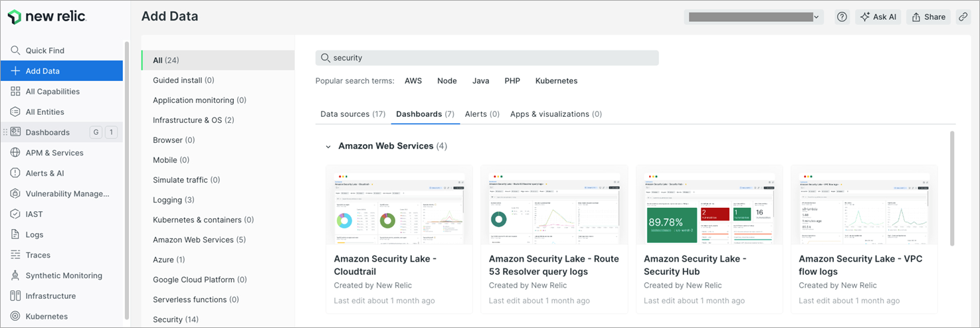Click the Logs document icon
This screenshot has height=328, width=980.
point(15,234)
